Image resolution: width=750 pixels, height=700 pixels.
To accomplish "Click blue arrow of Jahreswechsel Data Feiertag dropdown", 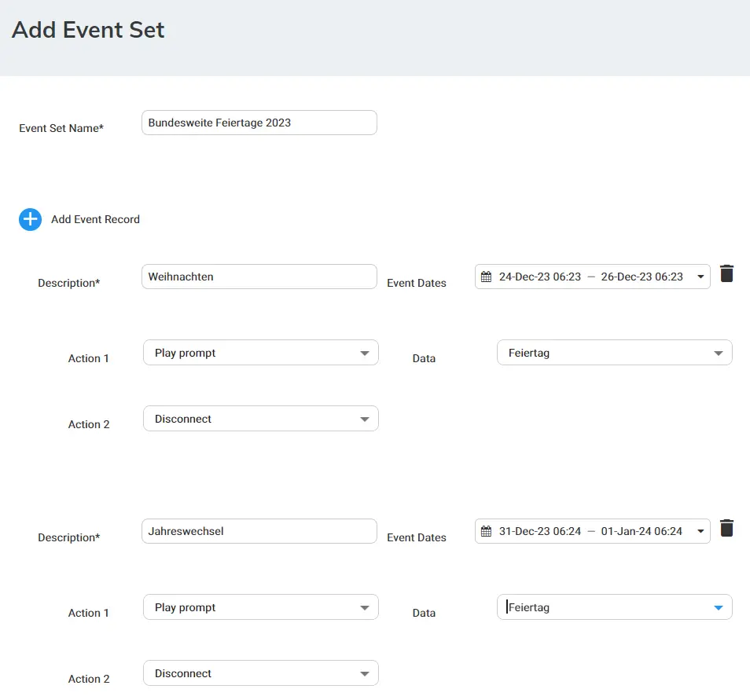I will (x=718, y=607).
